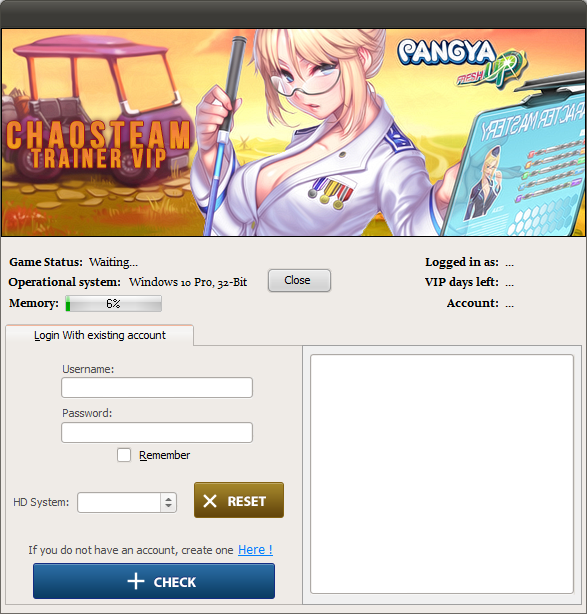Viewport: 587px width, 614px height.
Task: Enable the Remember checkbox
Action: click(x=124, y=455)
